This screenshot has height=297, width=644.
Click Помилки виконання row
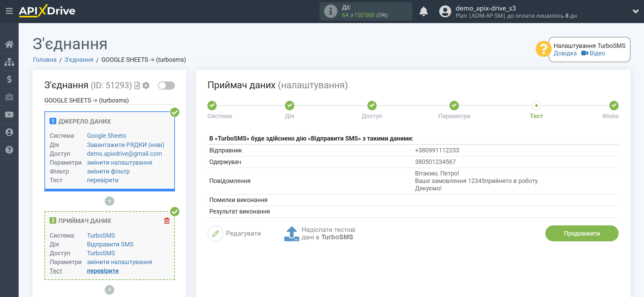(x=413, y=200)
